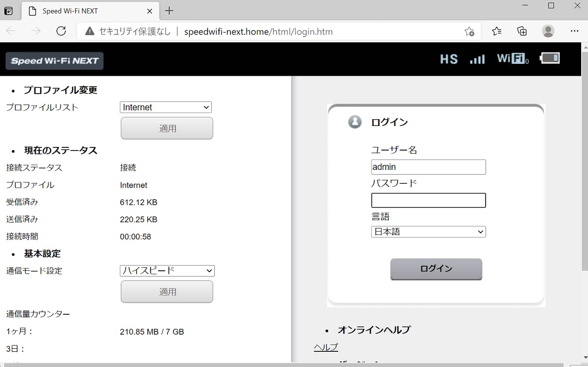
Task: Click the address bar URL
Action: 258,31
